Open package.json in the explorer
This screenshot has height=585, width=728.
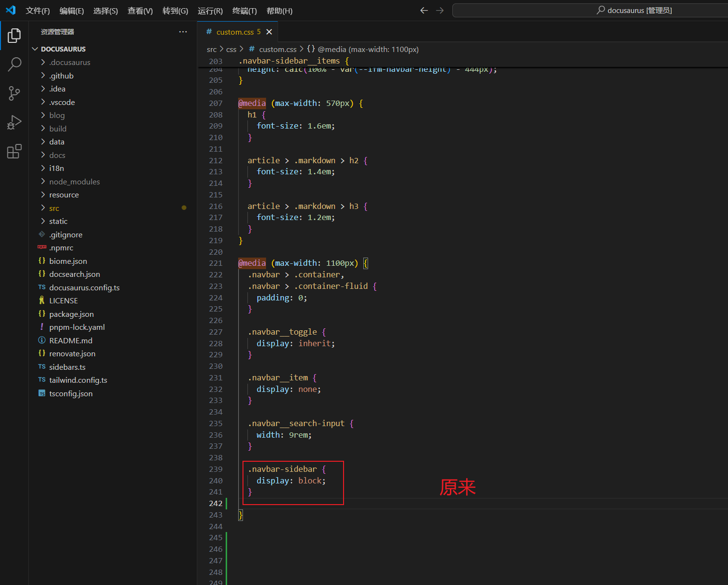point(113,314)
